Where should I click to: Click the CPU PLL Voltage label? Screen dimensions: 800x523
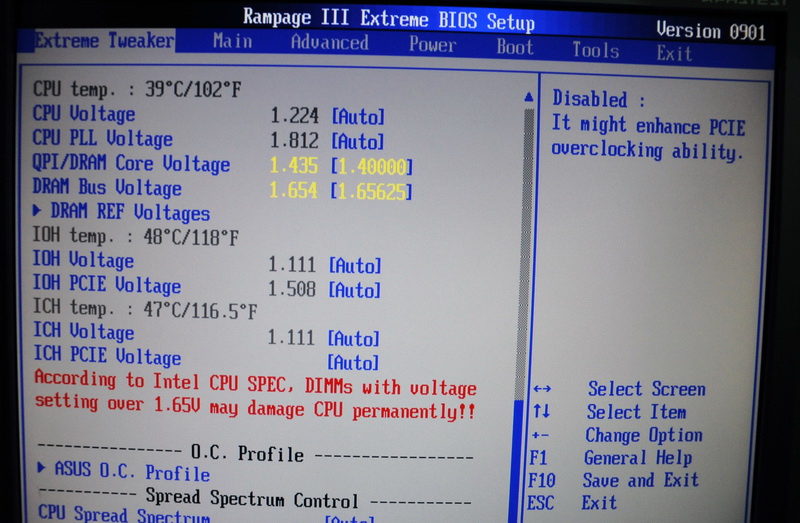coord(103,138)
